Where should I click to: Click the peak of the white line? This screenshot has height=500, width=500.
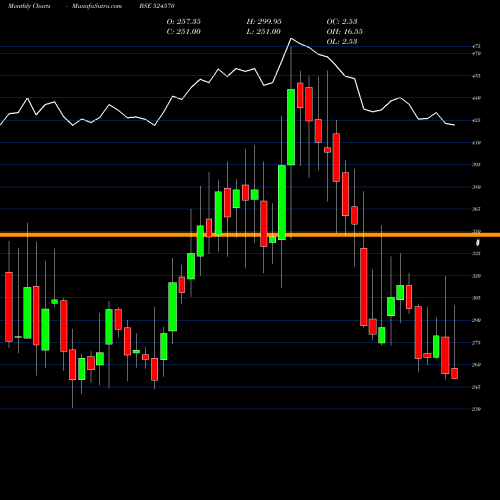291,39
